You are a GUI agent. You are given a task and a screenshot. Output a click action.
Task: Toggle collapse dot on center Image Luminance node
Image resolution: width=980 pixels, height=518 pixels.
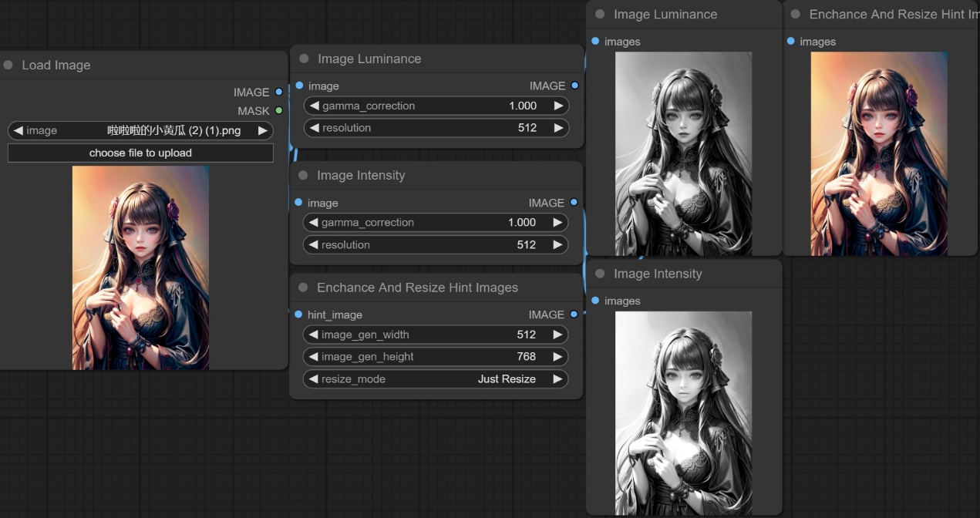tap(304, 59)
